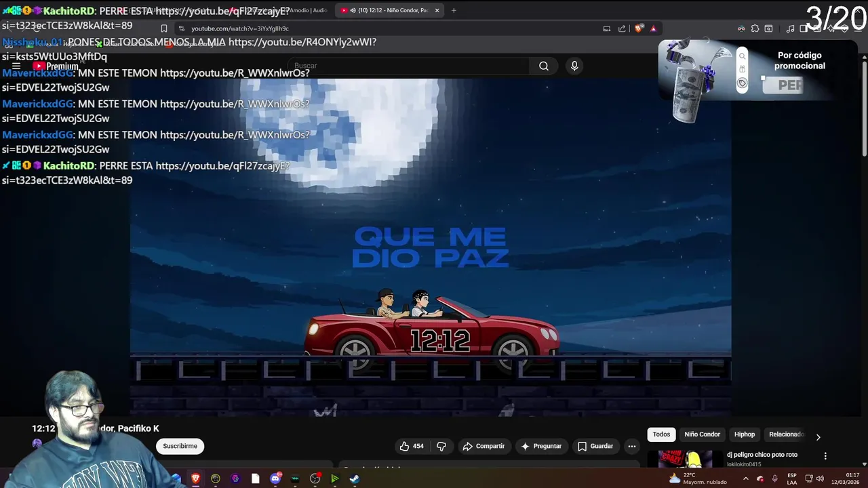
Task: Expand the filter chips with right arrow
Action: [x=818, y=436]
